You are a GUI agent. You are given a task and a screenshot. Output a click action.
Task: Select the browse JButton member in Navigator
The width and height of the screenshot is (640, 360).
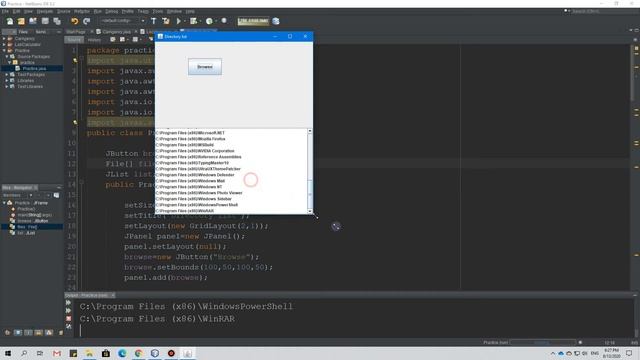click(x=32, y=221)
